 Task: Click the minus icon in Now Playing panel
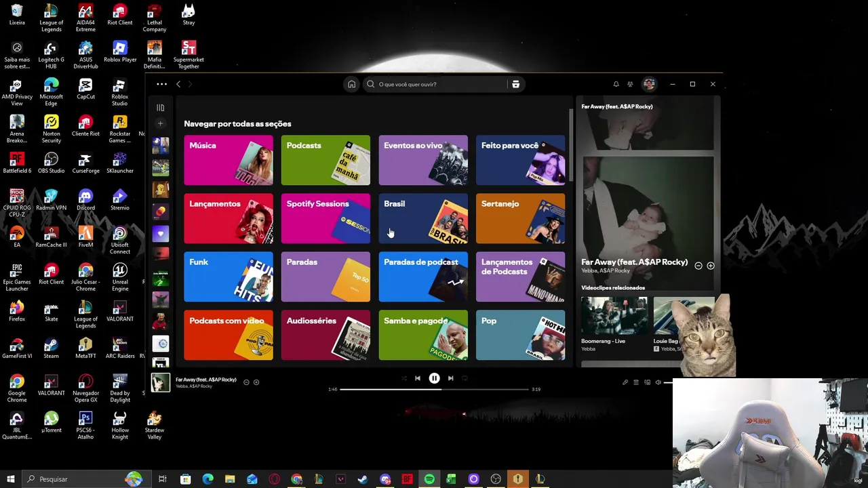(698, 266)
